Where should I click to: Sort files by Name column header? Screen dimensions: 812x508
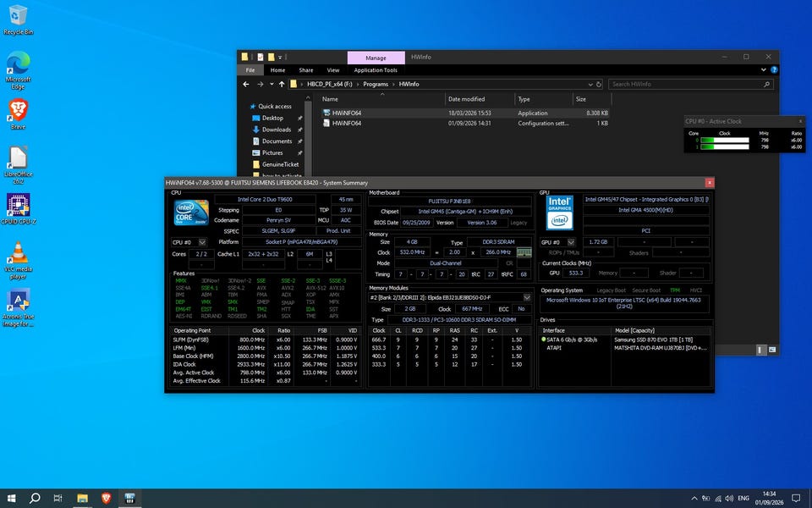pyautogui.click(x=381, y=99)
